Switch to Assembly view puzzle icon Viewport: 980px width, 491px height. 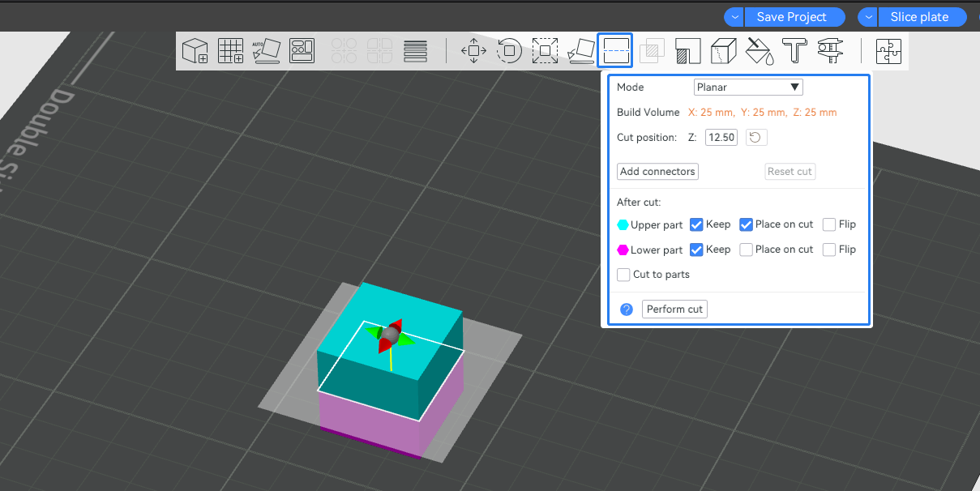(888, 51)
